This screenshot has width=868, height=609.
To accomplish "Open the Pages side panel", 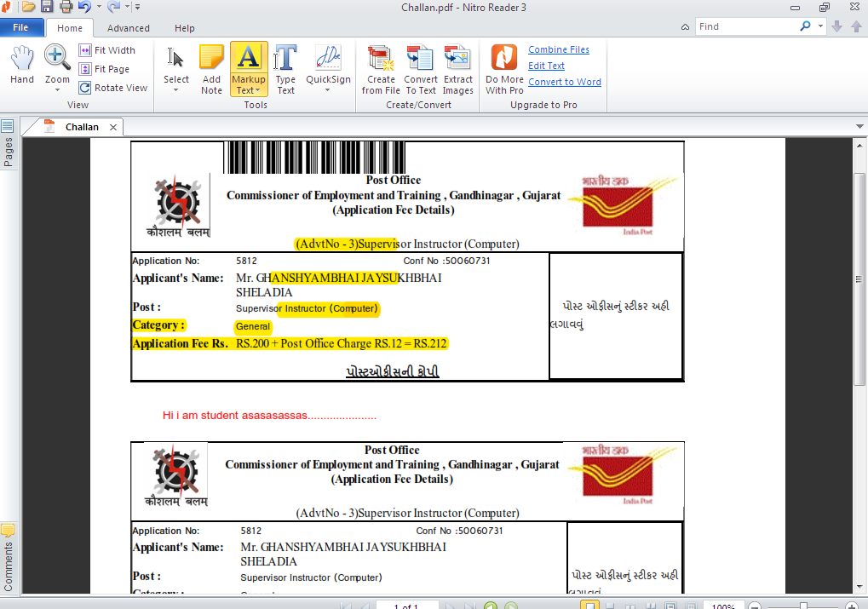I will pos(8,143).
